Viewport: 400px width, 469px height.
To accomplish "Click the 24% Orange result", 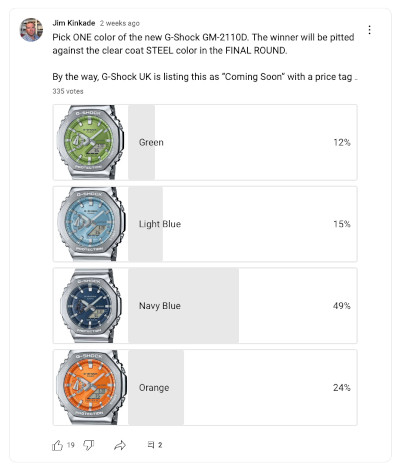I will [x=342, y=387].
